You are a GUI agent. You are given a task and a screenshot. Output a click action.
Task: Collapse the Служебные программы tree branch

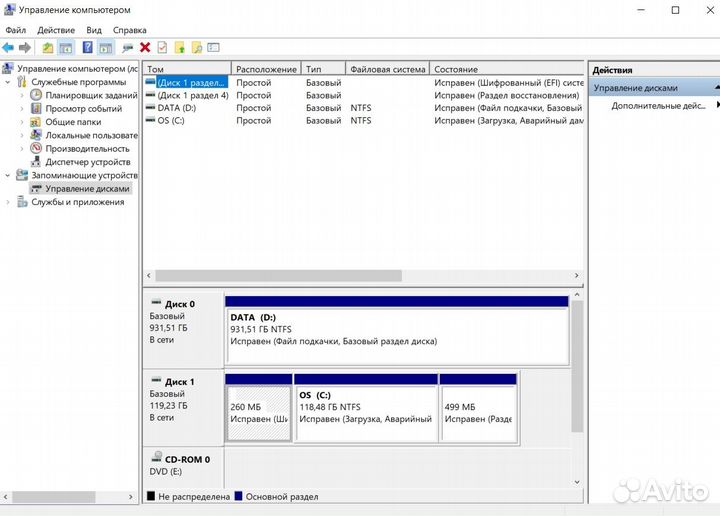coord(9,82)
